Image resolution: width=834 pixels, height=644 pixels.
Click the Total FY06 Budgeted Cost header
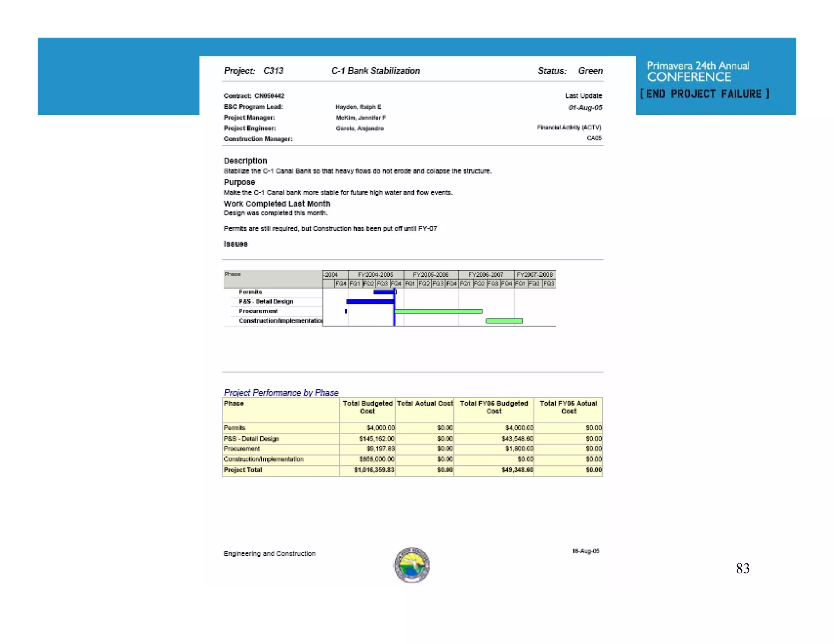pyautogui.click(x=494, y=407)
